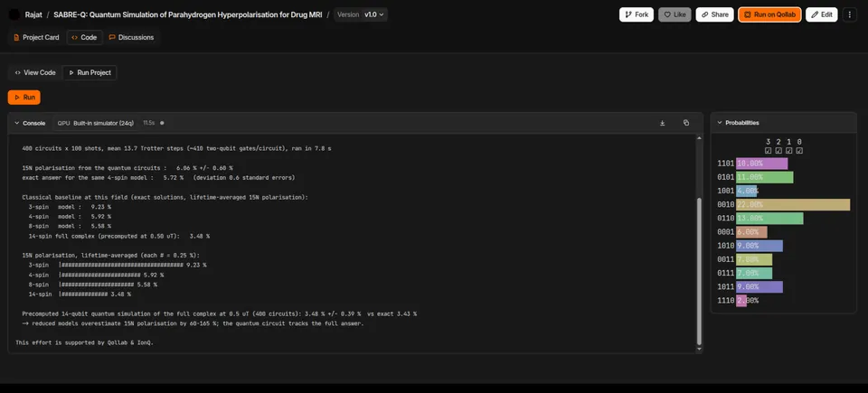Uncheck the qubit 0 checkbox
The height and width of the screenshot is (393, 868).
coord(799,151)
